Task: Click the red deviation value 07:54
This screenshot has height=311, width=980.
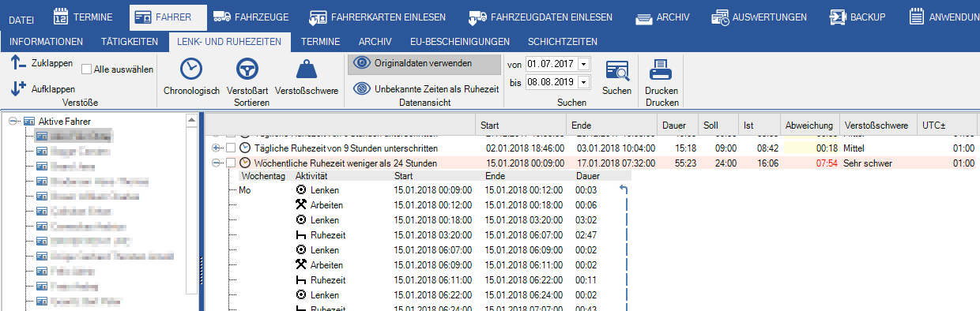Action: (x=827, y=163)
